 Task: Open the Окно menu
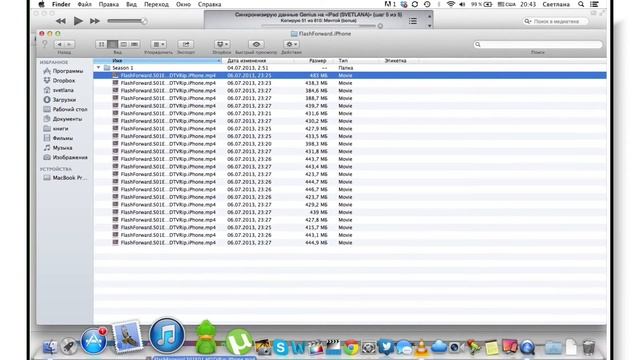(183, 4)
